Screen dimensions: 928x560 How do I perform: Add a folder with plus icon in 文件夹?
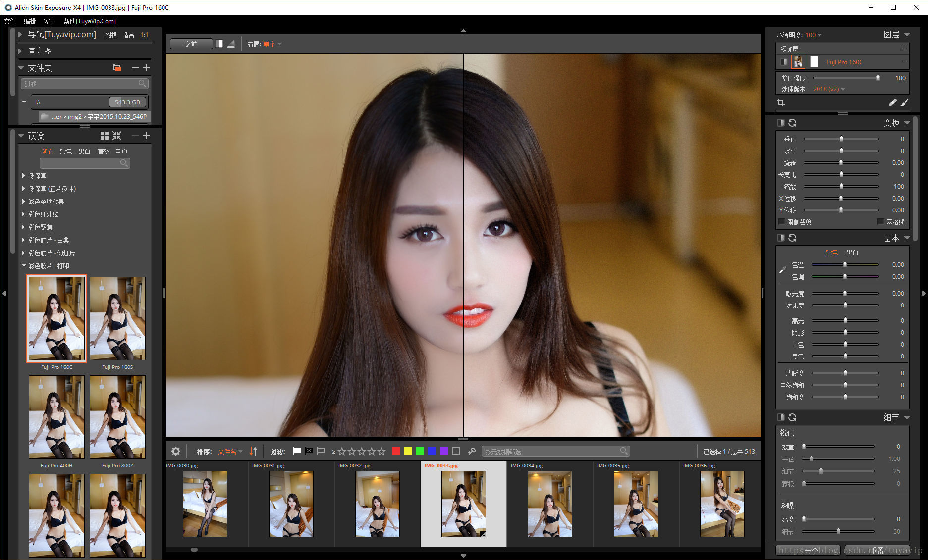tap(146, 68)
